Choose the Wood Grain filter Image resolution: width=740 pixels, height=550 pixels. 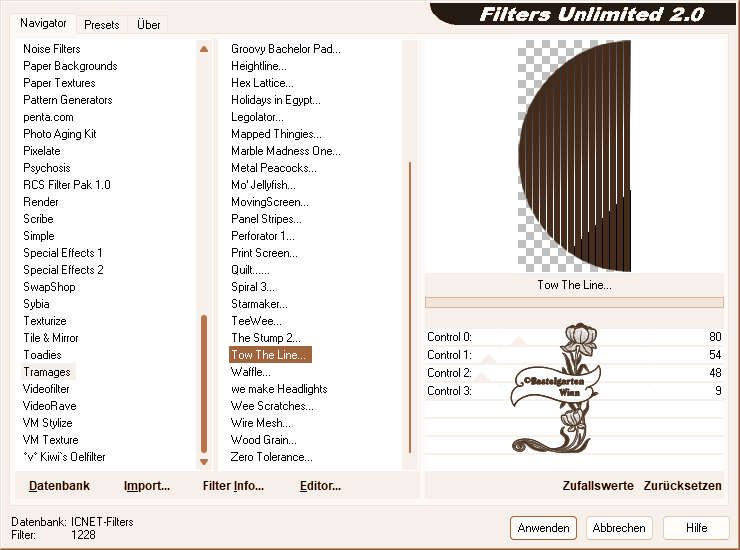click(264, 440)
